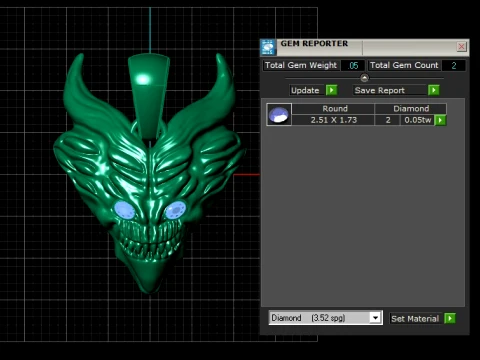Screen dimensions: 480x360
Task: Open the Diamond (3.52 spg) material dropdown
Action: click(x=375, y=318)
